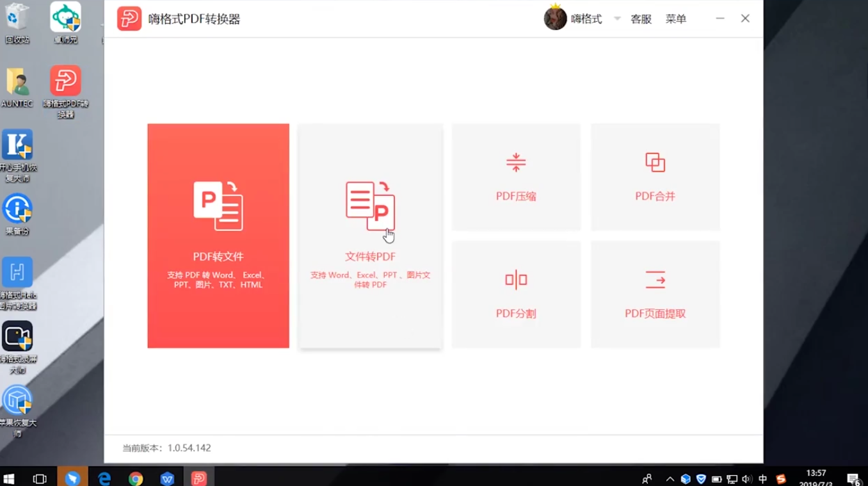This screenshot has height=486, width=868.
Task: Click the blue shield security tray icon
Action: tap(701, 479)
